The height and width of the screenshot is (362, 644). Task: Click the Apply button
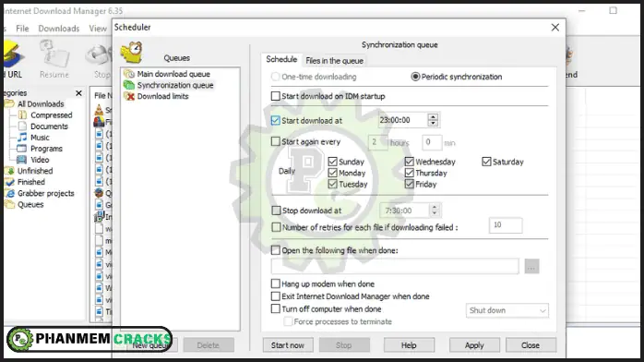(474, 345)
